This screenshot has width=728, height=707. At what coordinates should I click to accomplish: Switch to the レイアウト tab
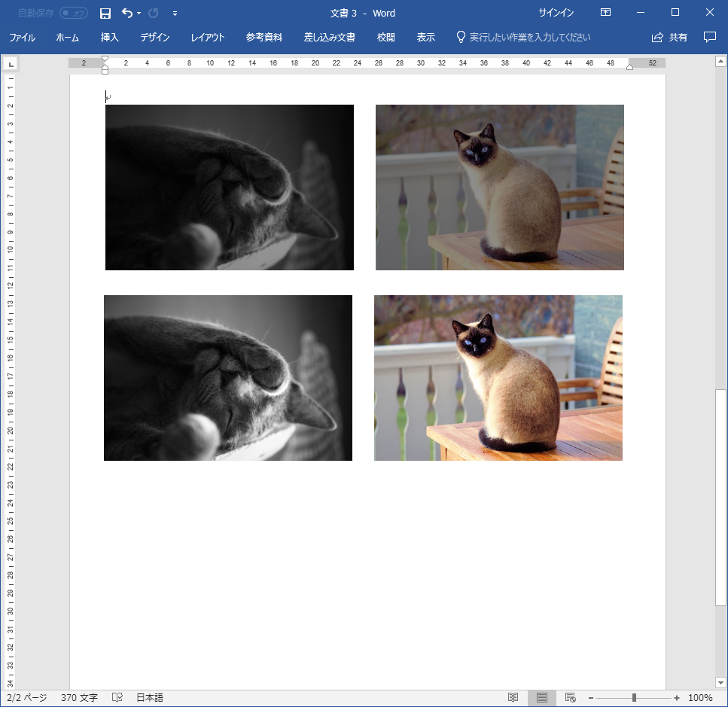[208, 37]
